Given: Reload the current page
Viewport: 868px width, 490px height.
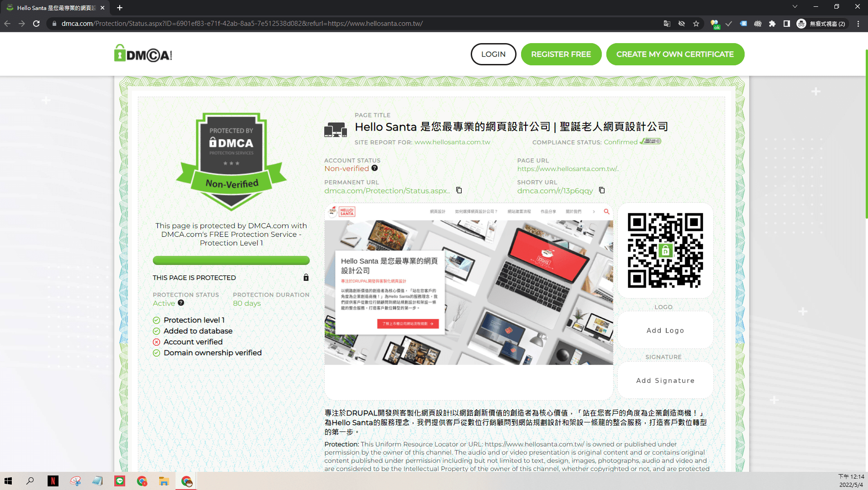Looking at the screenshot, I should (36, 24).
